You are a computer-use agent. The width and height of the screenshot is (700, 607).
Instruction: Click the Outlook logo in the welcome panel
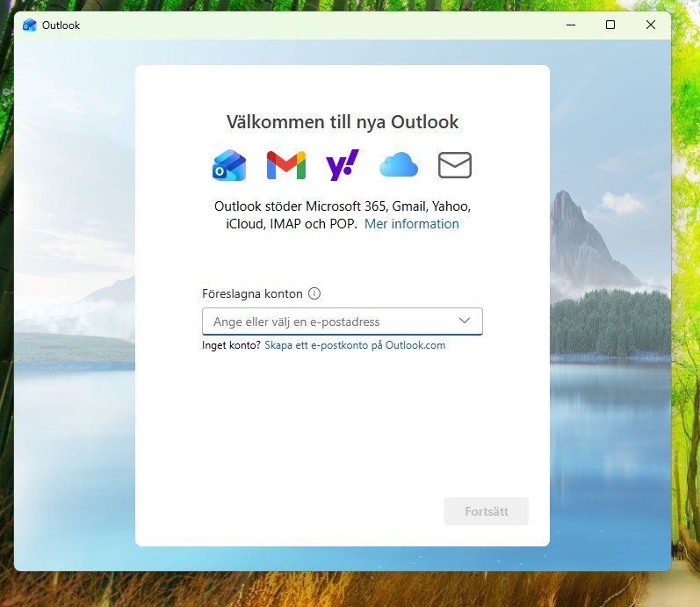tap(229, 165)
